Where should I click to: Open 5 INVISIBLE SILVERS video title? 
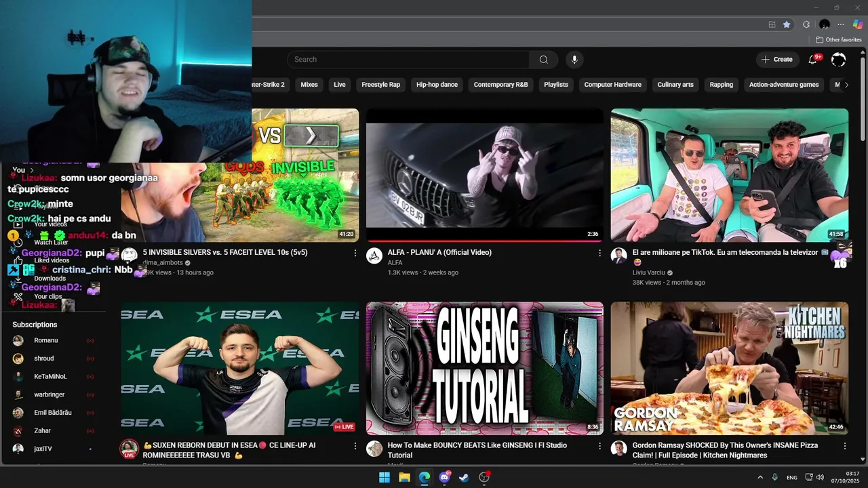point(225,252)
